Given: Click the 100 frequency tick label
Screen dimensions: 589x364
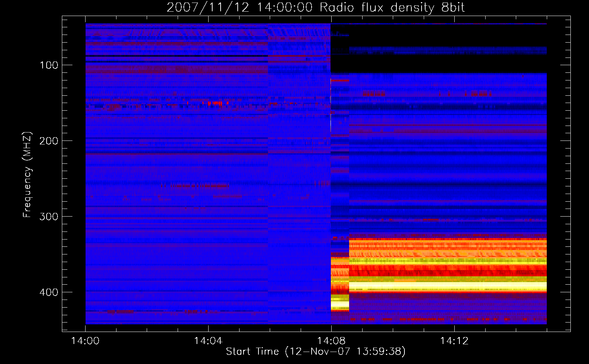Looking at the screenshot, I should coord(49,65).
